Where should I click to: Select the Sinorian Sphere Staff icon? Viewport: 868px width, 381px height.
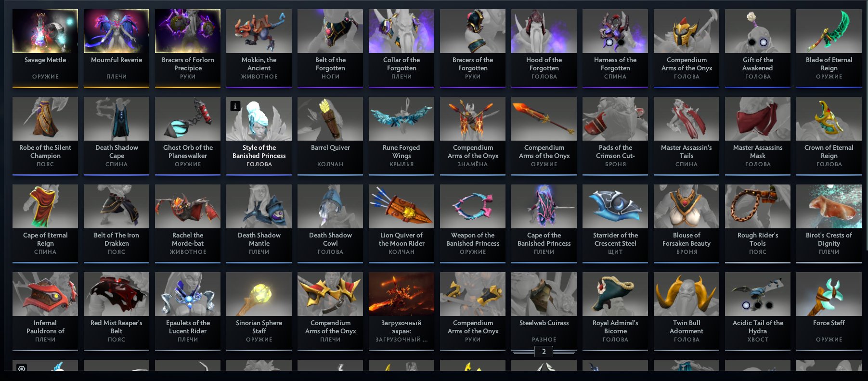coord(259,294)
